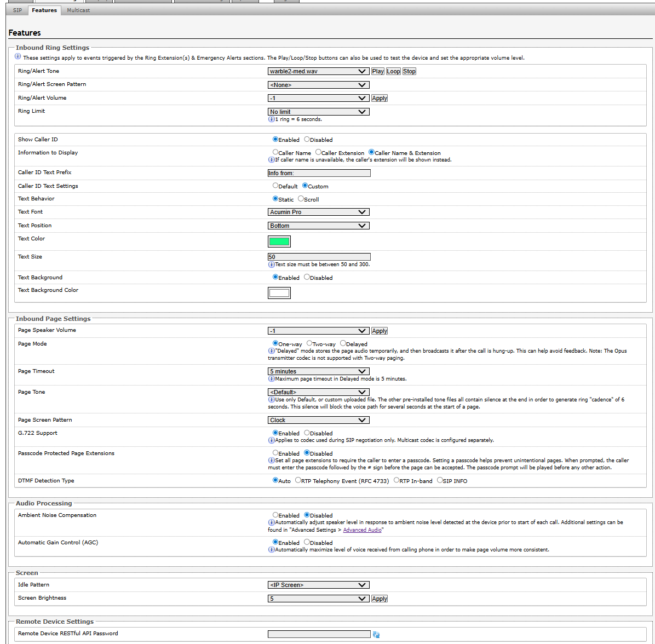This screenshot has height=644, width=655.
Task: Select Caller Name display option
Action: point(275,152)
